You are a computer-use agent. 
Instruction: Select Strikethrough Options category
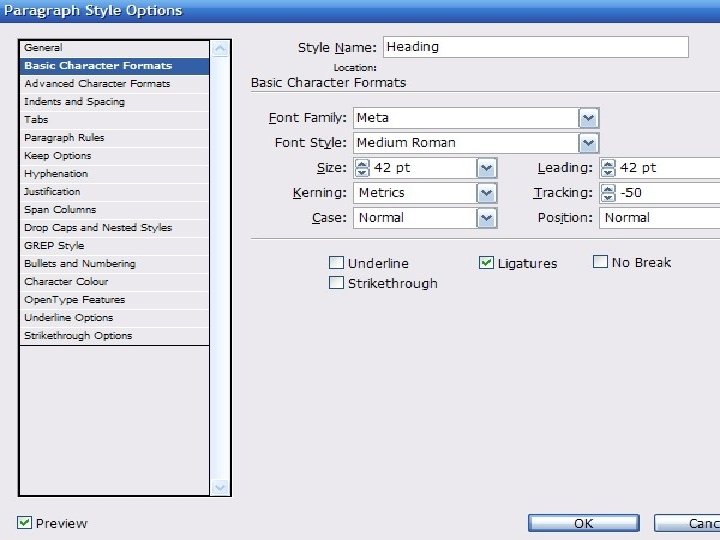(x=114, y=336)
